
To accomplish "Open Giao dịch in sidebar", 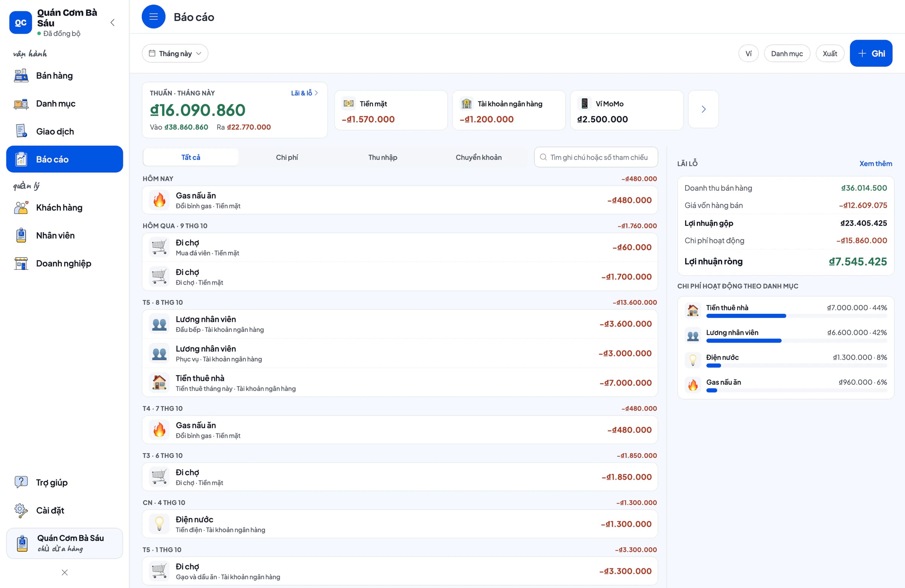I will pyautogui.click(x=64, y=132).
